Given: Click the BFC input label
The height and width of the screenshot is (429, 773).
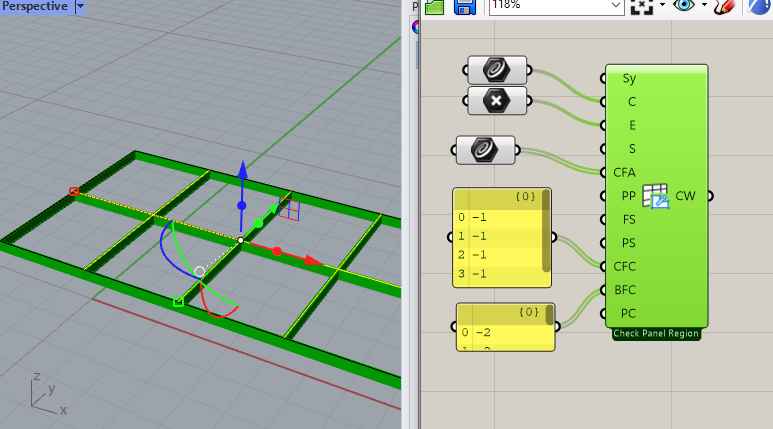Looking at the screenshot, I should pyautogui.click(x=625, y=290).
